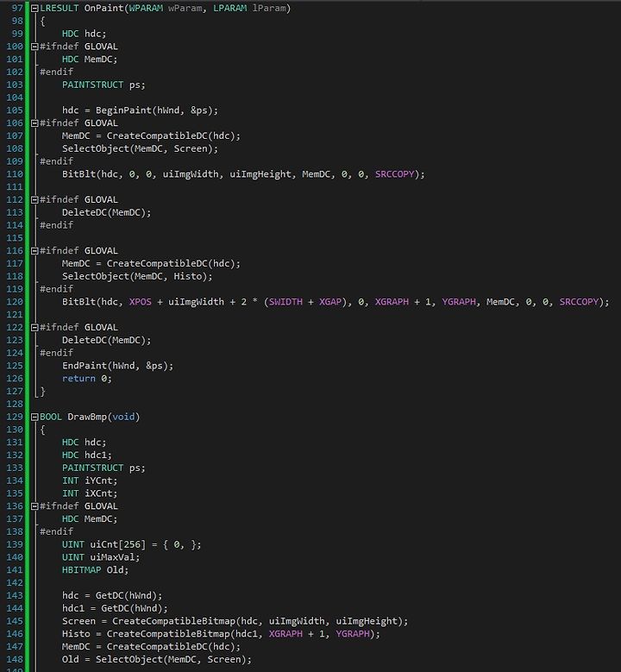
Task: Click the SWIDTH macro on line 120
Action: point(285,302)
